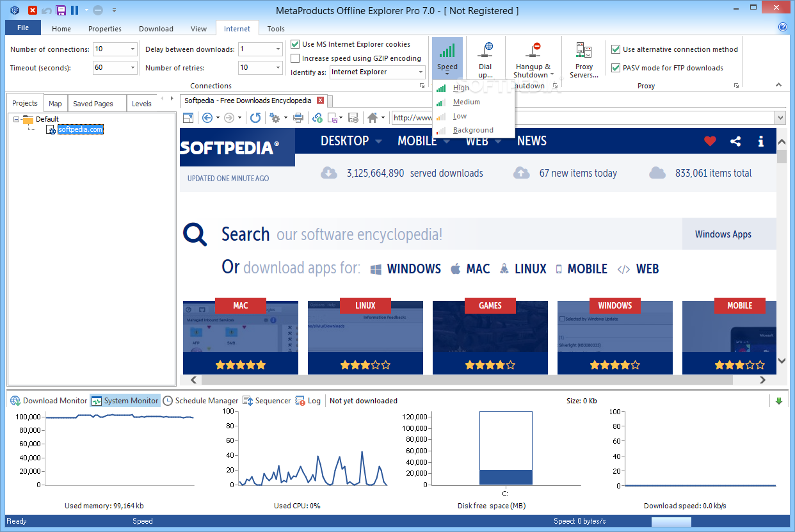
Task: Open the Speed signal bars button
Action: (447, 58)
